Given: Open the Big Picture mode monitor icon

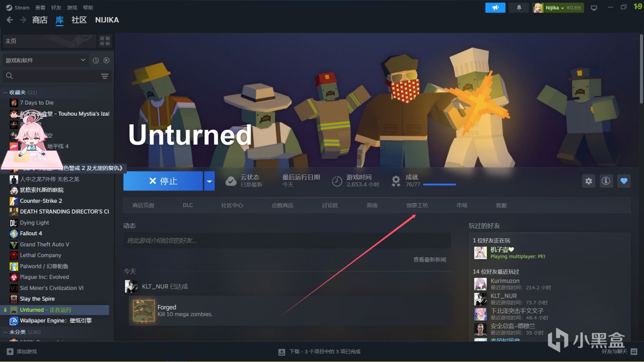Looking at the screenshot, I should coord(594,8).
